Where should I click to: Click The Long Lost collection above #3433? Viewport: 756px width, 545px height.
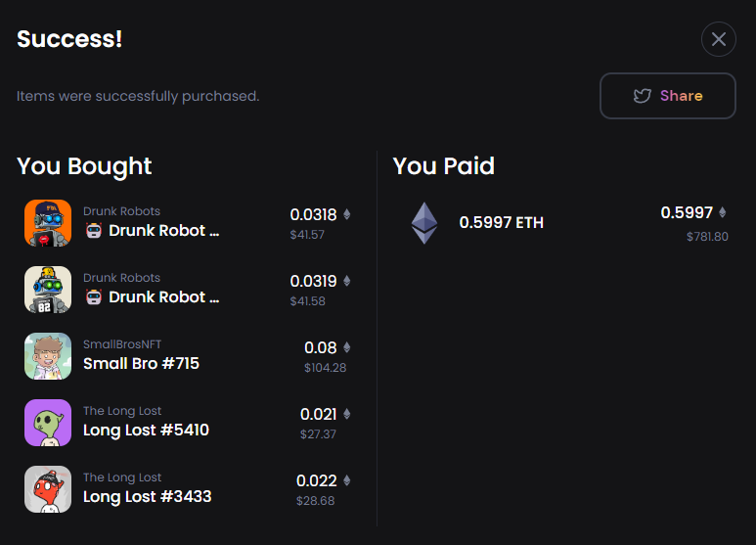coord(122,477)
